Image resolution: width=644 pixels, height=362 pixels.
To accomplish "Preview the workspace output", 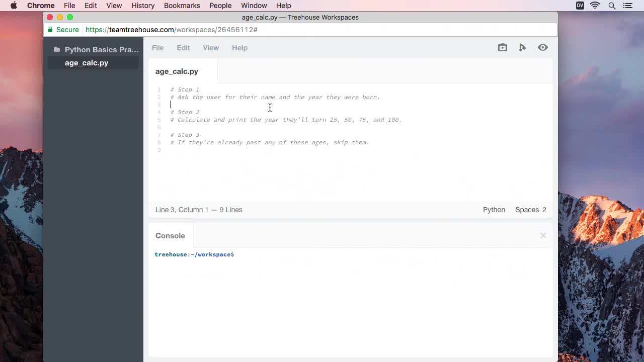I will (x=542, y=47).
